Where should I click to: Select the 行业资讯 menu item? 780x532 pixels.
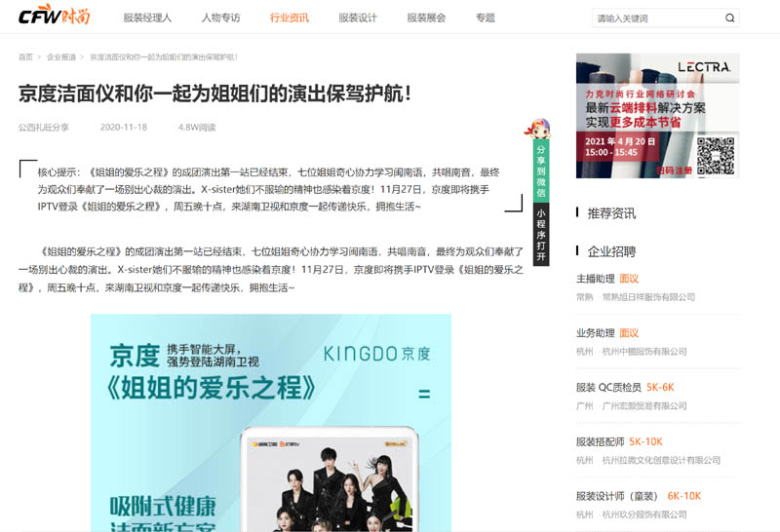pos(289,18)
